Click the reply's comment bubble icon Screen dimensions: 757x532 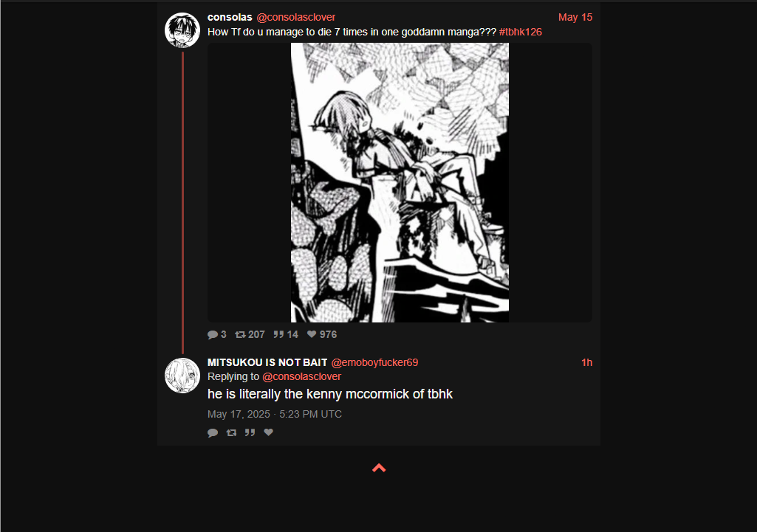point(213,432)
